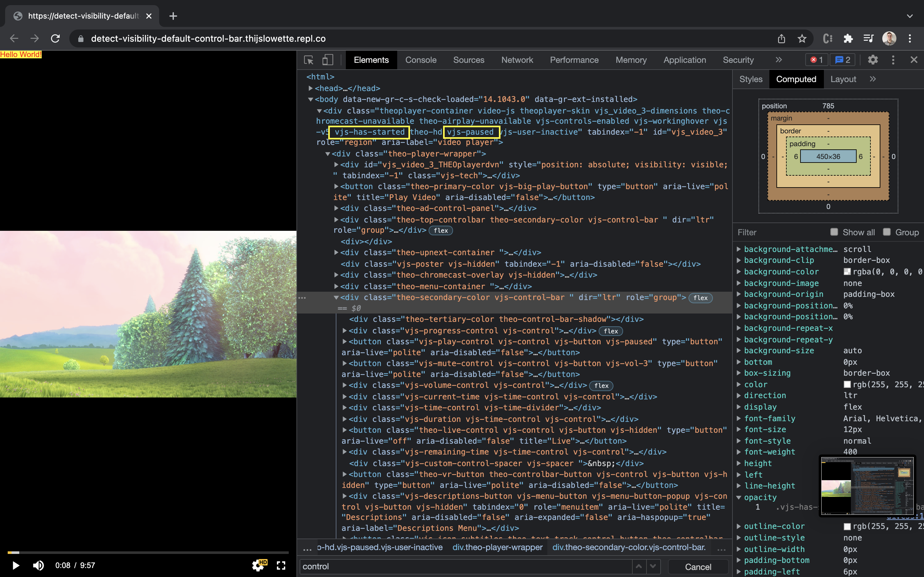Switch to the Console tab

click(x=420, y=60)
